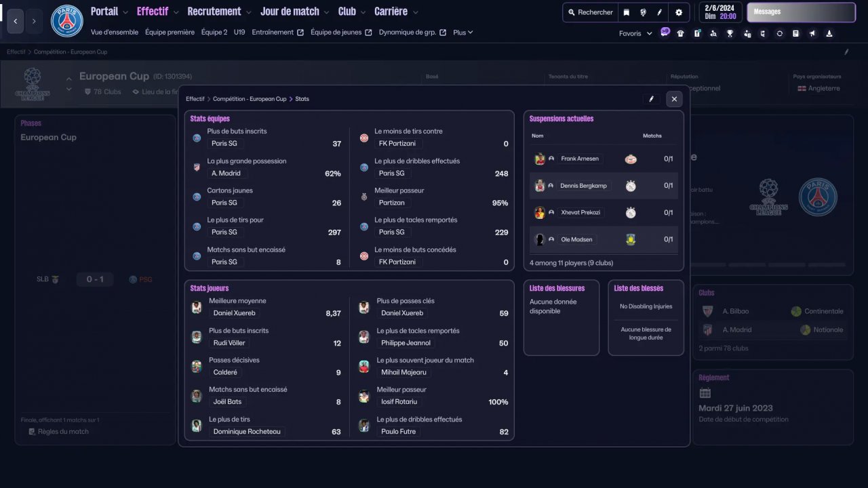The image size is (868, 488).
Task: Click Dennis Bergkamp's name in suspensions
Action: pyautogui.click(x=584, y=186)
